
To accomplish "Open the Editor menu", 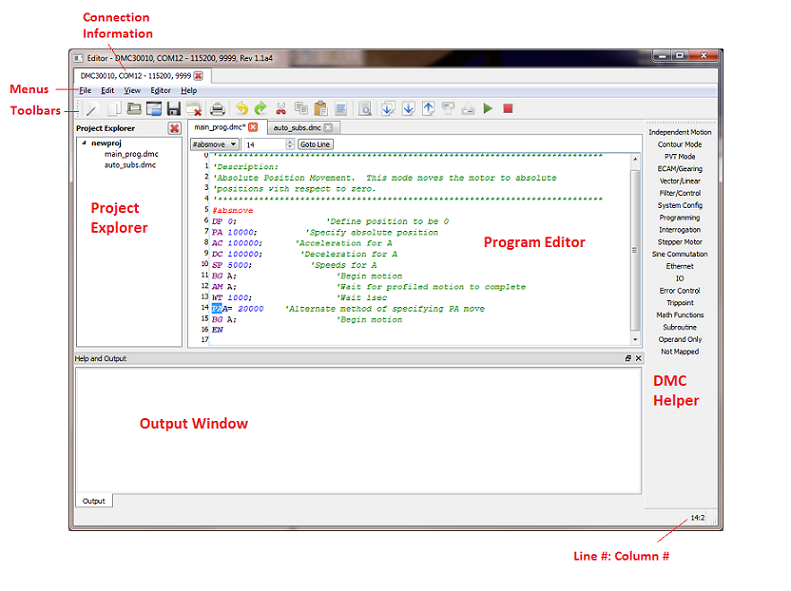I will (160, 90).
